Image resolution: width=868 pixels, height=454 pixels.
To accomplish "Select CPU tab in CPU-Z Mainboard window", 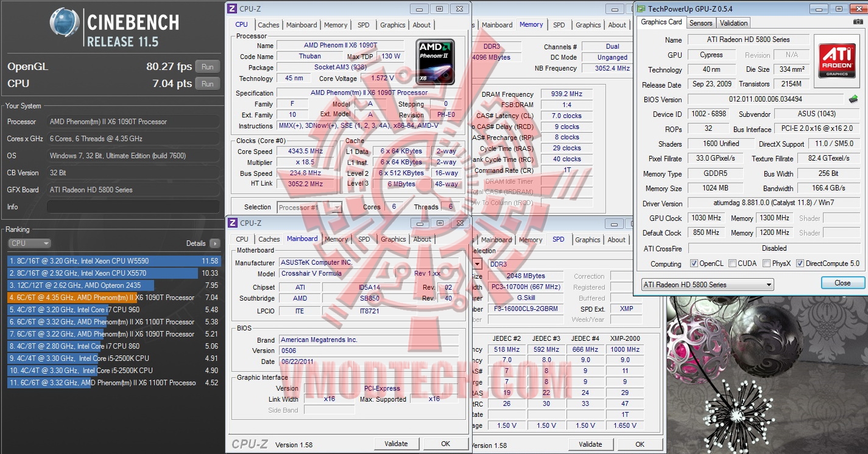I will click(x=242, y=239).
